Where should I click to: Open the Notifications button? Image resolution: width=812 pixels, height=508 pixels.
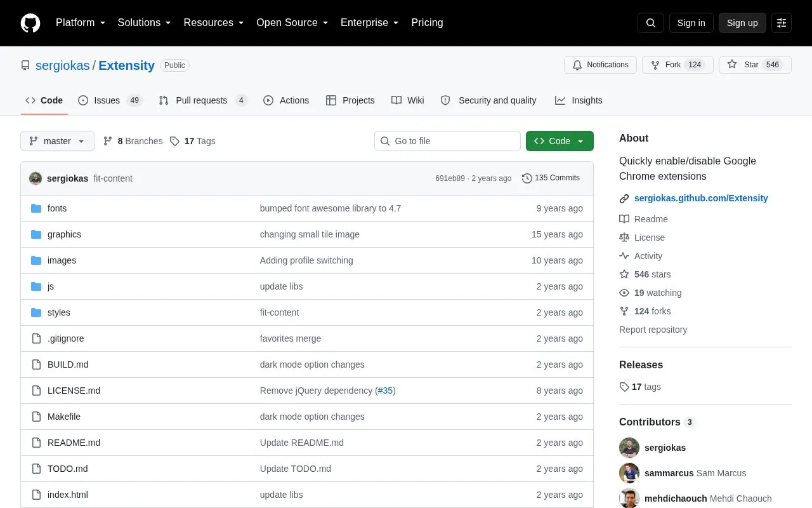point(600,65)
